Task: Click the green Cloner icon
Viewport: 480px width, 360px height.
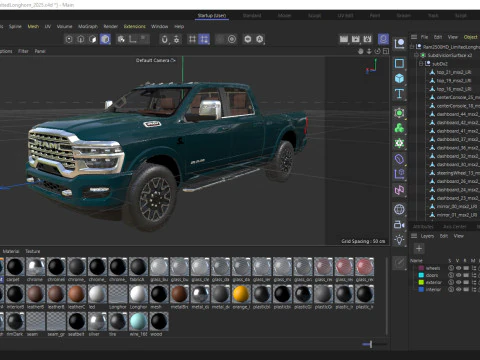Action: click(x=399, y=128)
